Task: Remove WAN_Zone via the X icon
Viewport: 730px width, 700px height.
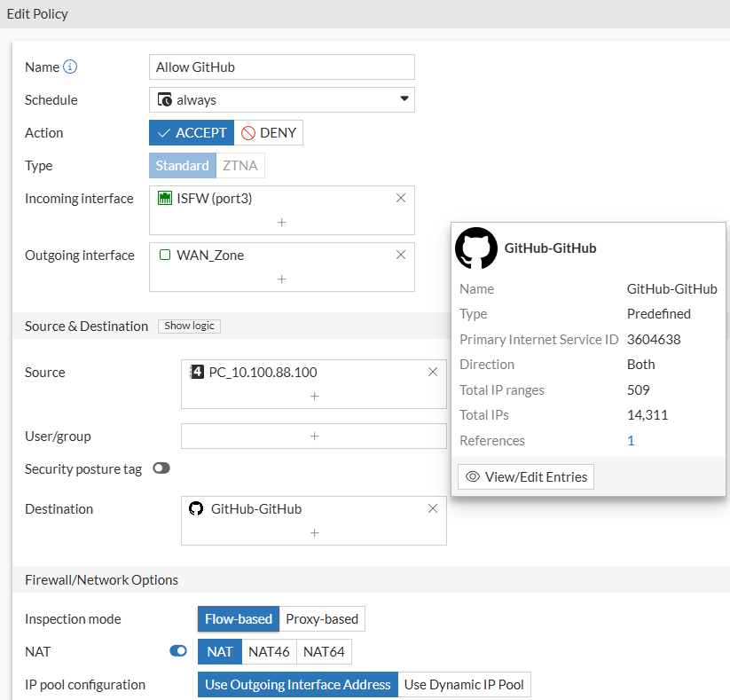Action: [400, 254]
